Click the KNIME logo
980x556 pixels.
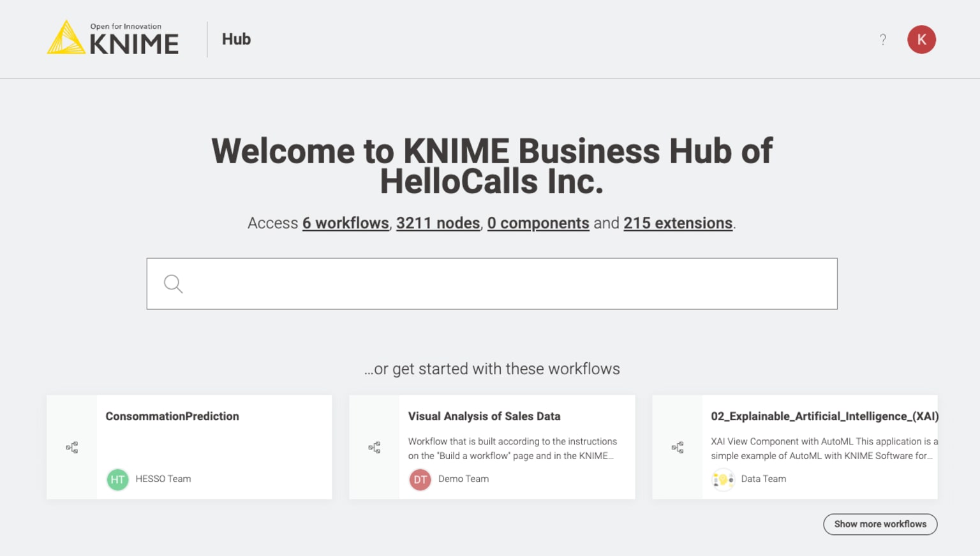point(113,38)
